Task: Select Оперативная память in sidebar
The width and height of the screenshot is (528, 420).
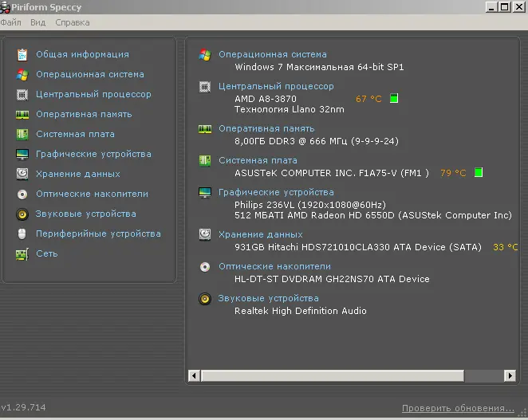Action: [x=84, y=114]
